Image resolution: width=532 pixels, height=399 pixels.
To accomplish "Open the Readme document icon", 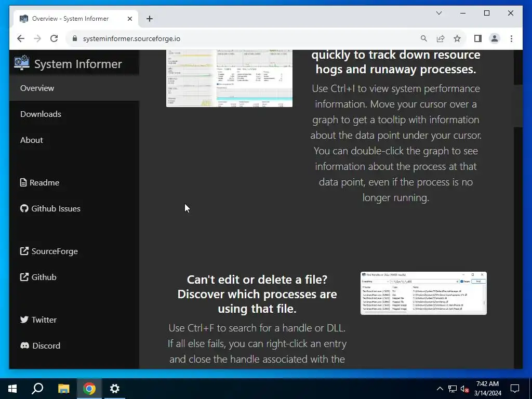I will coord(23,182).
